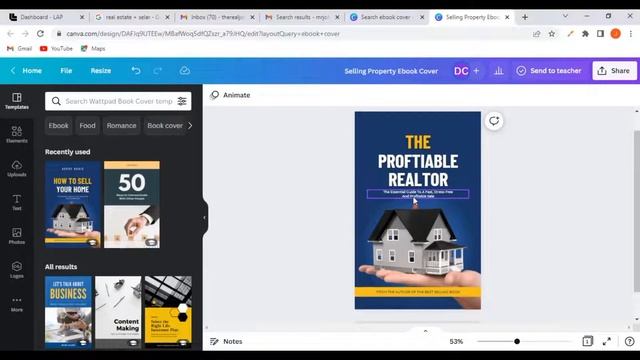Open the Gmail bookmark
640x360 pixels.
pyautogui.click(x=20, y=49)
